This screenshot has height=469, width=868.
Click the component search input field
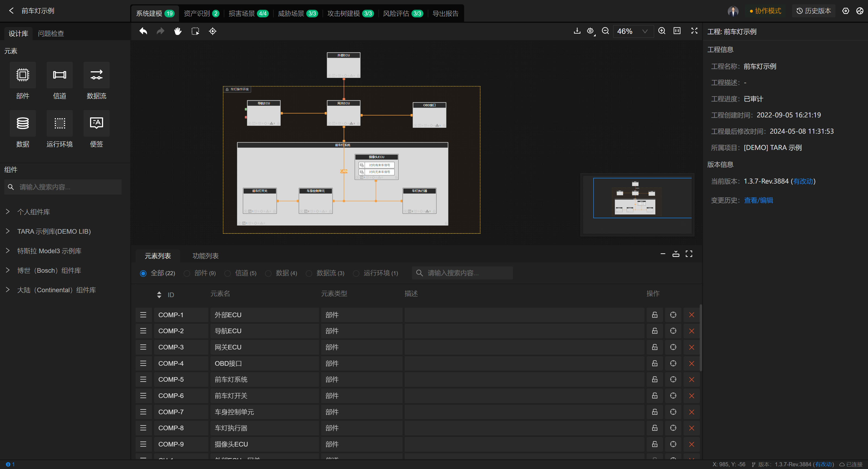pos(63,187)
